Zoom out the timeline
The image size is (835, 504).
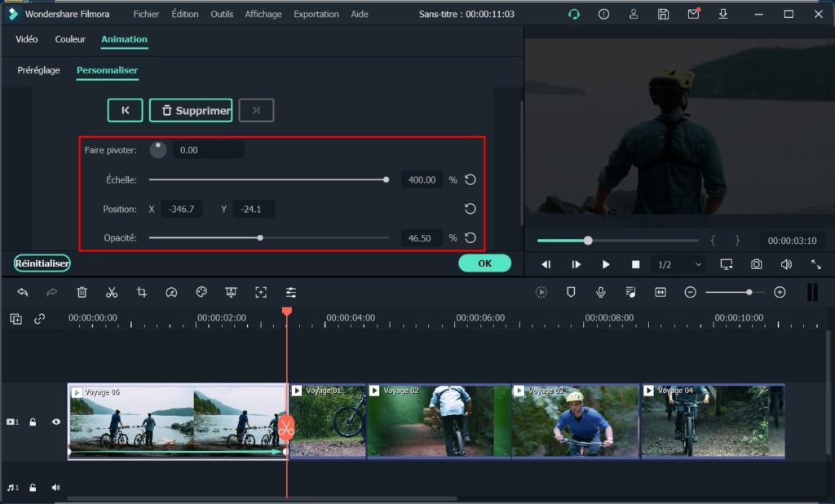point(690,292)
